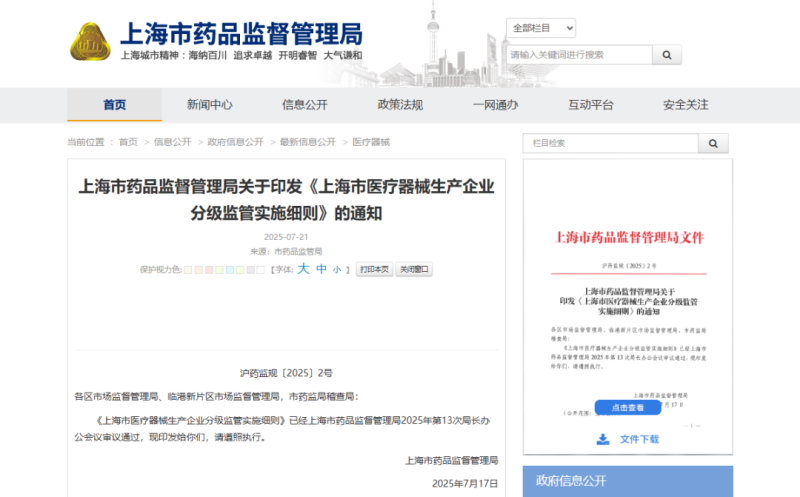Open the 新闻中心 navigation tab
This screenshot has width=800, height=497.
(x=210, y=105)
